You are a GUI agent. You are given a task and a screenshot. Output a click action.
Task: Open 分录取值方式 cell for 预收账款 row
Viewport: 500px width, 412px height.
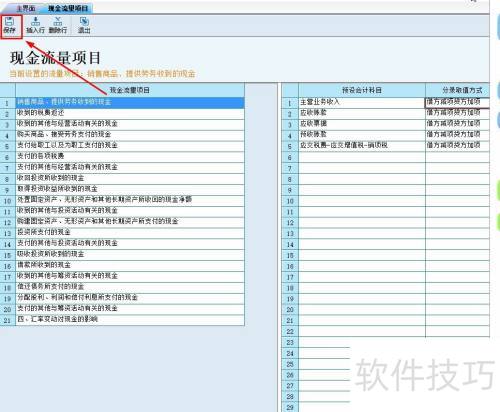click(x=457, y=135)
